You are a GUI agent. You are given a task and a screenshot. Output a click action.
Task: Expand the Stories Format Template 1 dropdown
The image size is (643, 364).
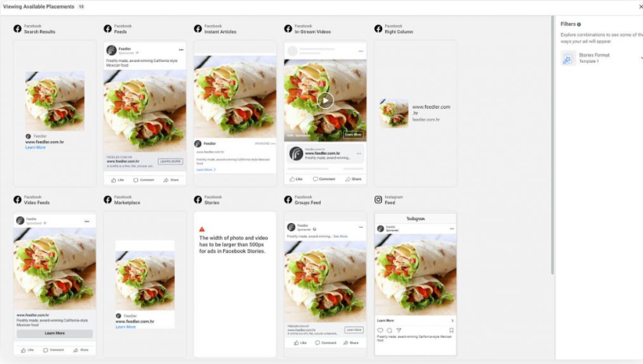(x=641, y=58)
